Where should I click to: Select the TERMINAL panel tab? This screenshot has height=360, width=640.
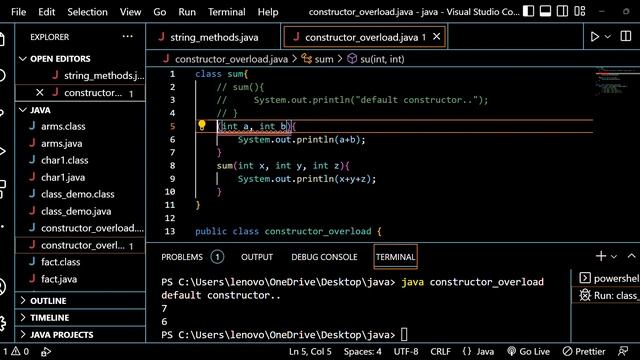[395, 257]
